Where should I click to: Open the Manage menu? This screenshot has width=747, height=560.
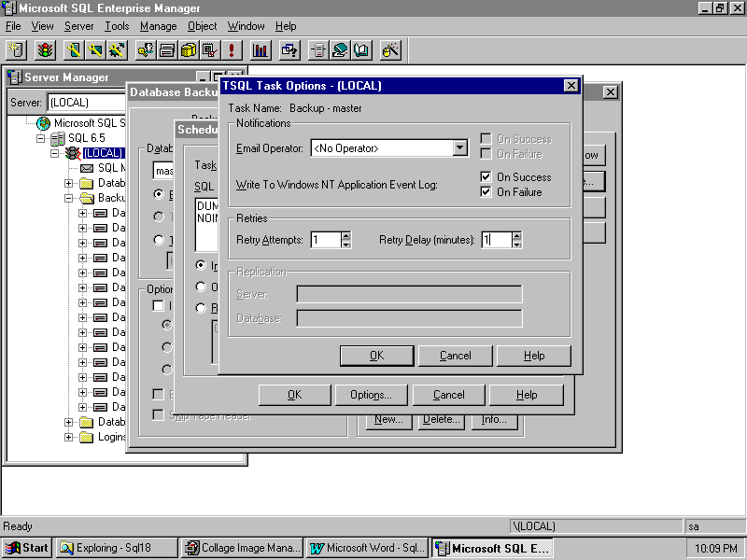click(x=158, y=26)
